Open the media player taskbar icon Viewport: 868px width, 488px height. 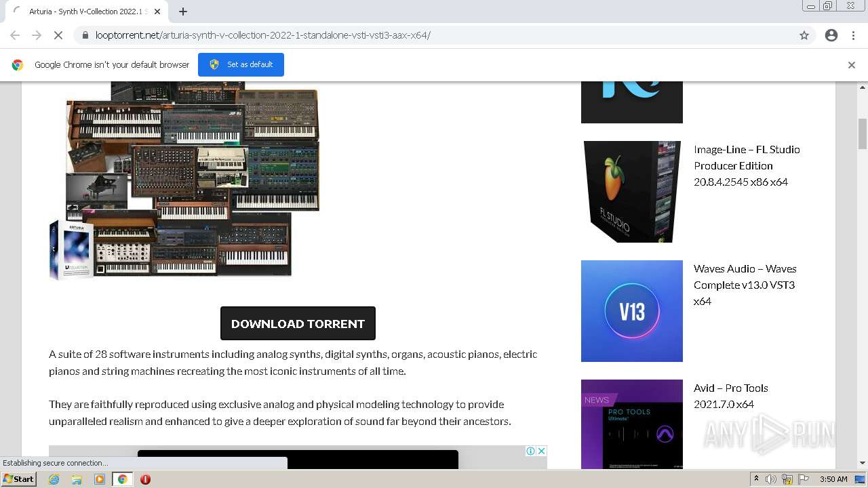[x=100, y=479]
